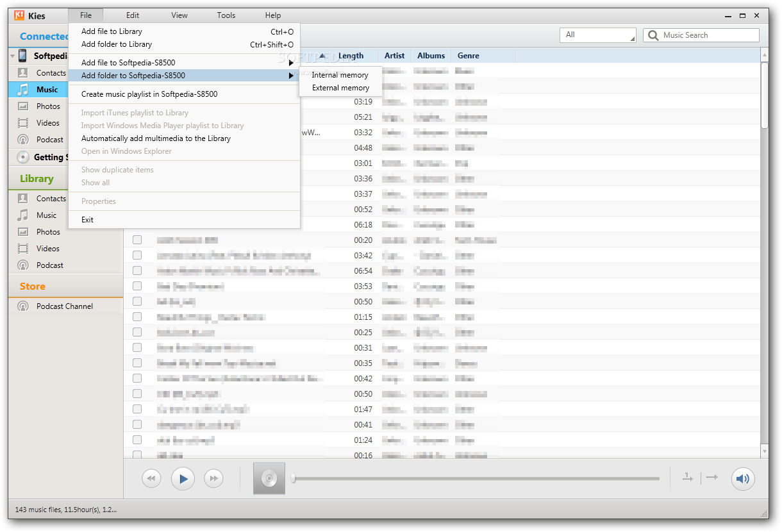Screen dimensions: 782x532
Task: Sort tracks by Length column
Action: (351, 56)
